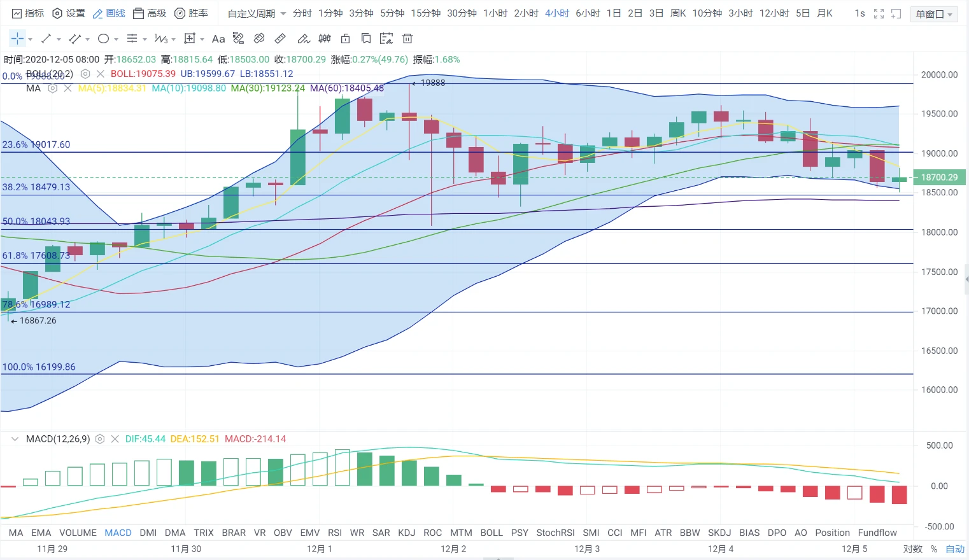Open the 胜率 win rate panel
969x560 pixels.
click(x=191, y=13)
